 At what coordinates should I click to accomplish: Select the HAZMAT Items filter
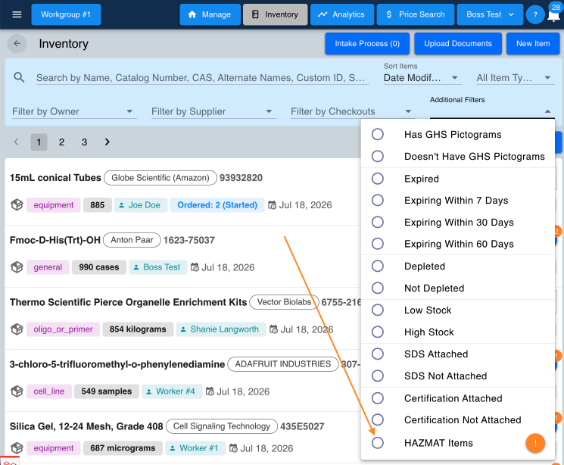[x=458, y=443]
